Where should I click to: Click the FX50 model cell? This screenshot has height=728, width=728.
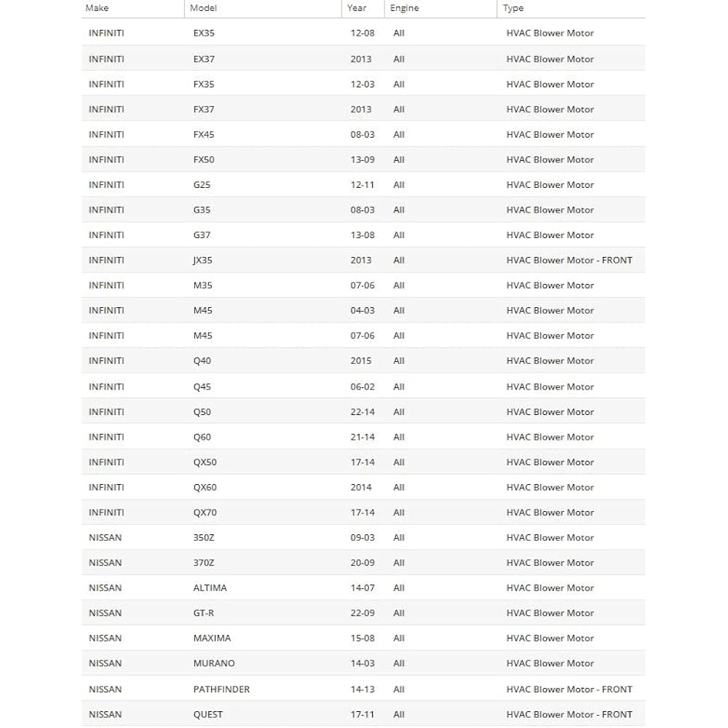click(204, 159)
